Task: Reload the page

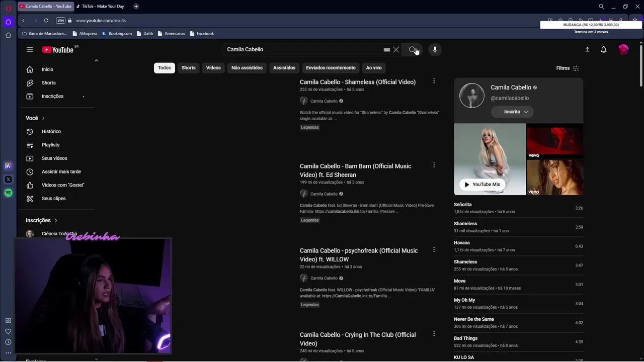Action: 46,21
